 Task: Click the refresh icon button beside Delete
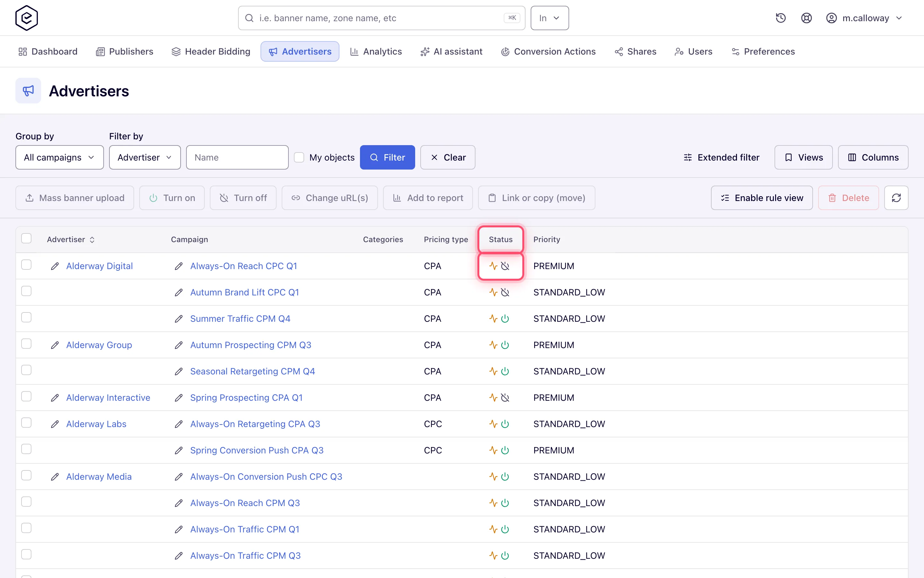click(x=896, y=197)
